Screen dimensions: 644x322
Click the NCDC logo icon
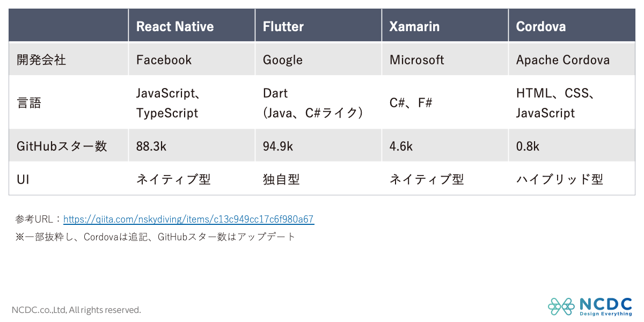tap(561, 306)
